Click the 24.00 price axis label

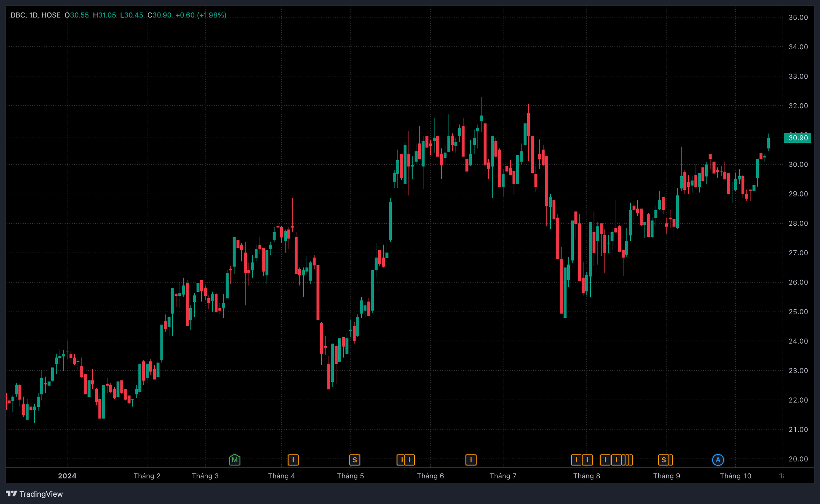pos(798,341)
